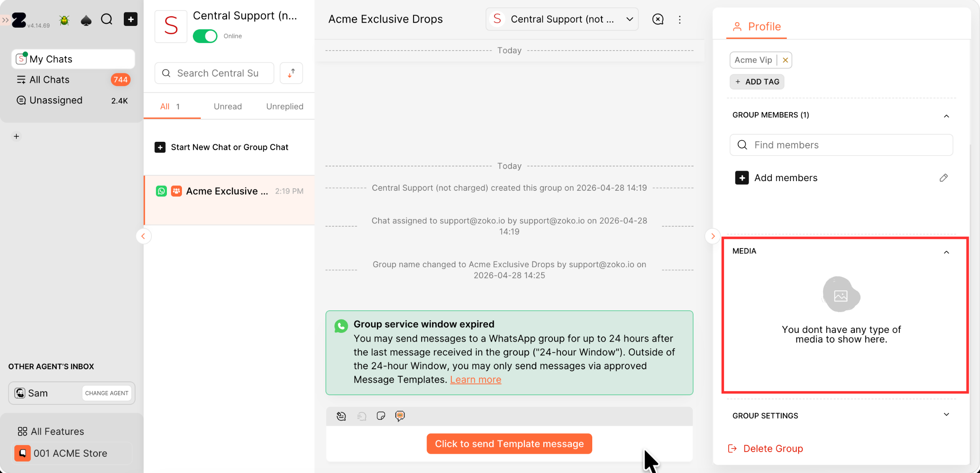The height and width of the screenshot is (473, 980).
Task: Click the green bug icon
Action: point(64,20)
